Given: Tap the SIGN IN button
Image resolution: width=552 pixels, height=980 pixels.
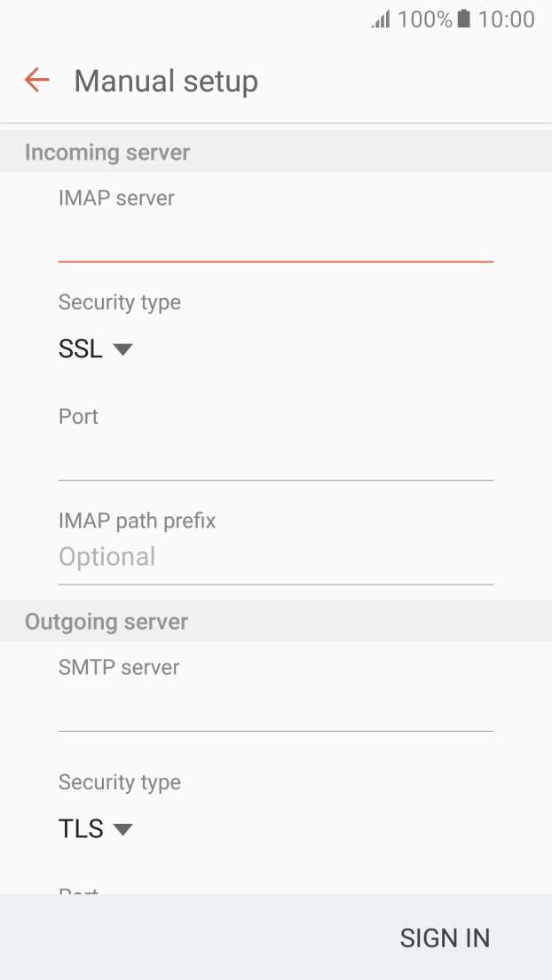Looking at the screenshot, I should (445, 937).
